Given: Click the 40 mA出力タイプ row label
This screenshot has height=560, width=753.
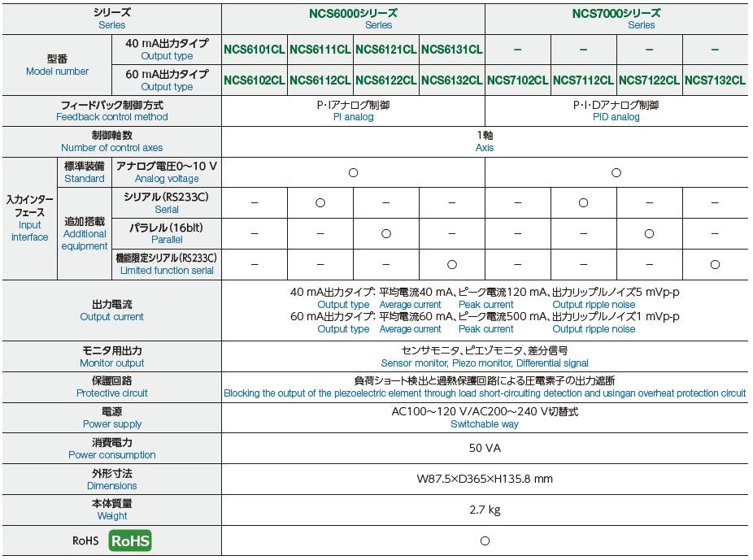Looking at the screenshot, I should (x=167, y=50).
